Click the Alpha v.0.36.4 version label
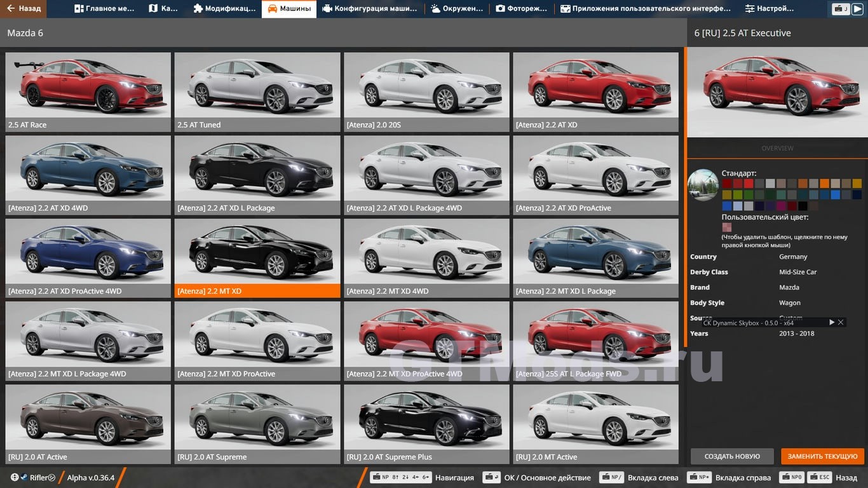This screenshot has width=868, height=488. coord(91,478)
